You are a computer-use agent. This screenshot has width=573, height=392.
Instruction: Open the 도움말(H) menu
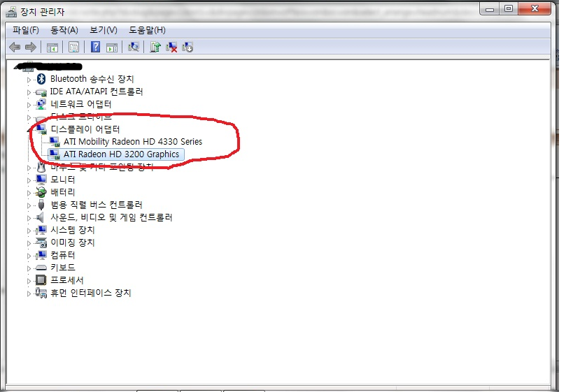(147, 30)
